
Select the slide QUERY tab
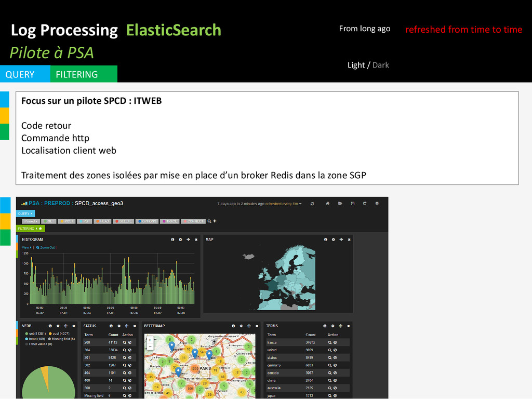pos(25,74)
